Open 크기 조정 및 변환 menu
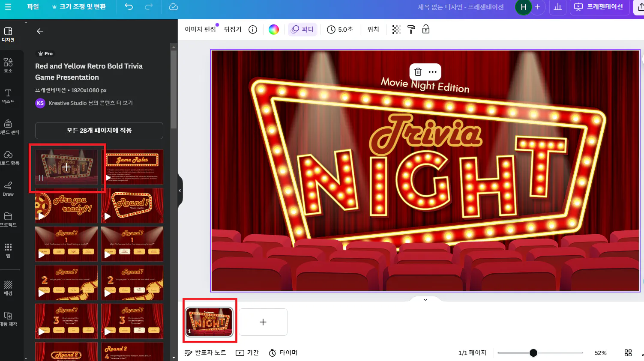The height and width of the screenshot is (361, 644). pos(79,7)
